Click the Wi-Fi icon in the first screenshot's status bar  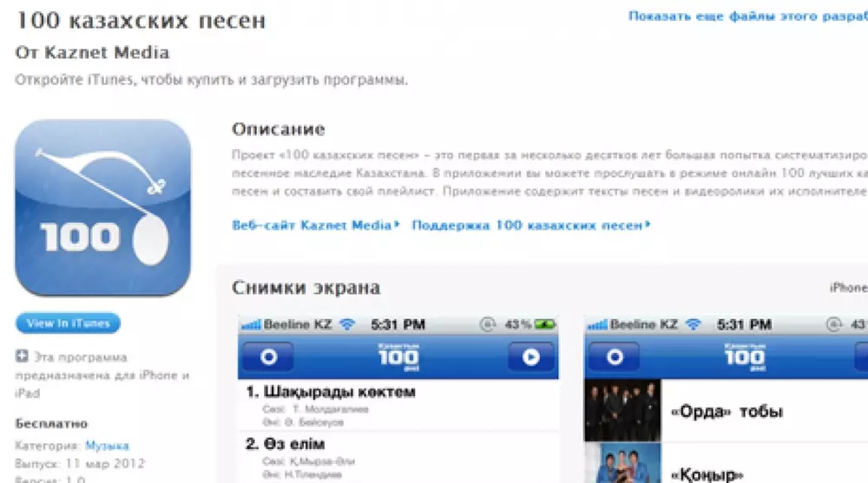(x=348, y=325)
